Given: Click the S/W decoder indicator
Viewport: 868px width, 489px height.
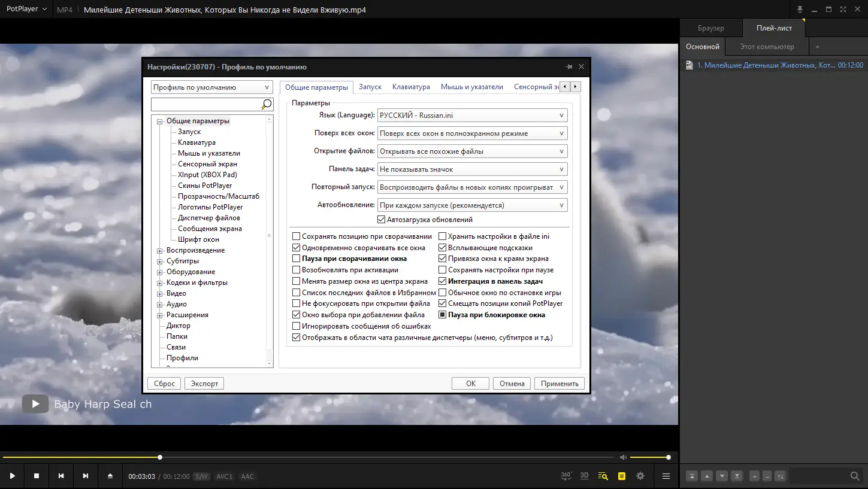Looking at the screenshot, I should coord(202,476).
